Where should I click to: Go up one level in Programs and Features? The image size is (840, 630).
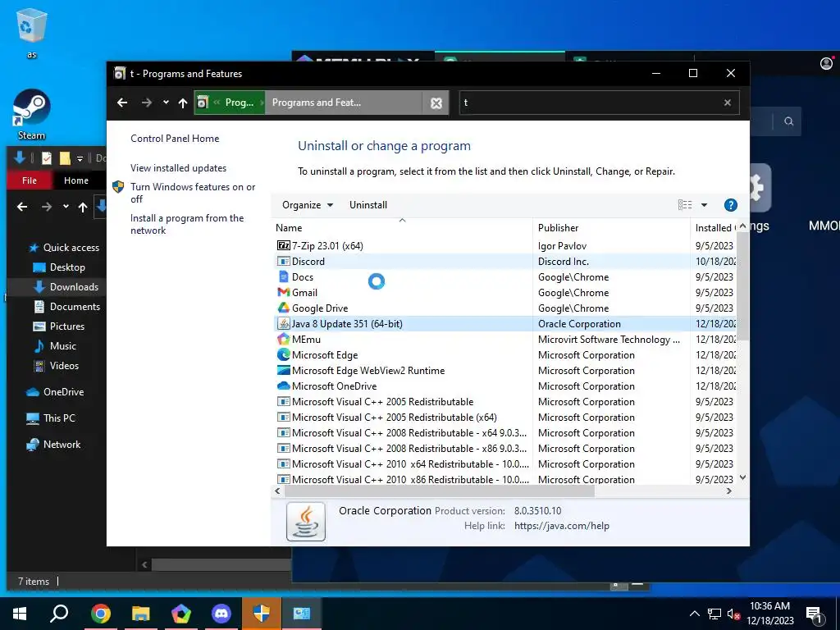(x=183, y=103)
